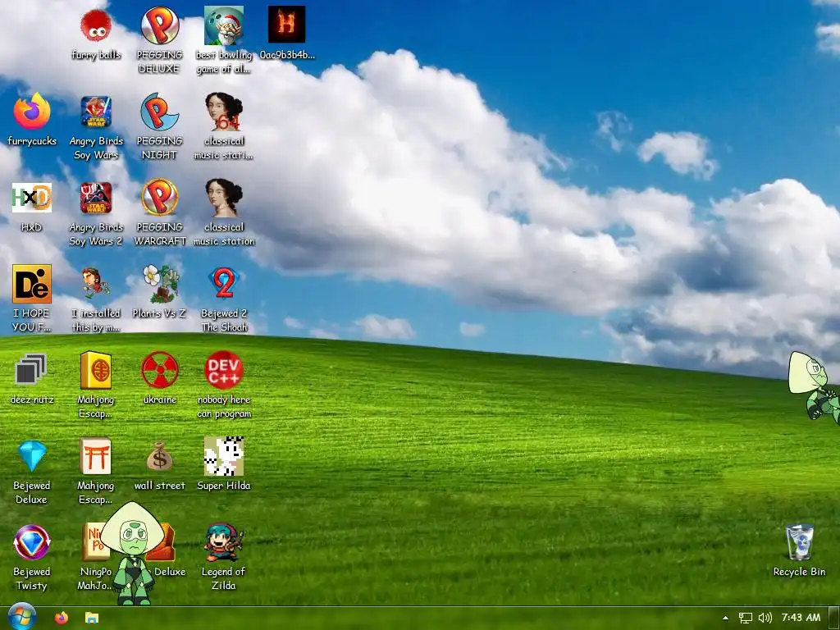Show hidden system tray icons
Screen dimensions: 840x630
click(725, 618)
